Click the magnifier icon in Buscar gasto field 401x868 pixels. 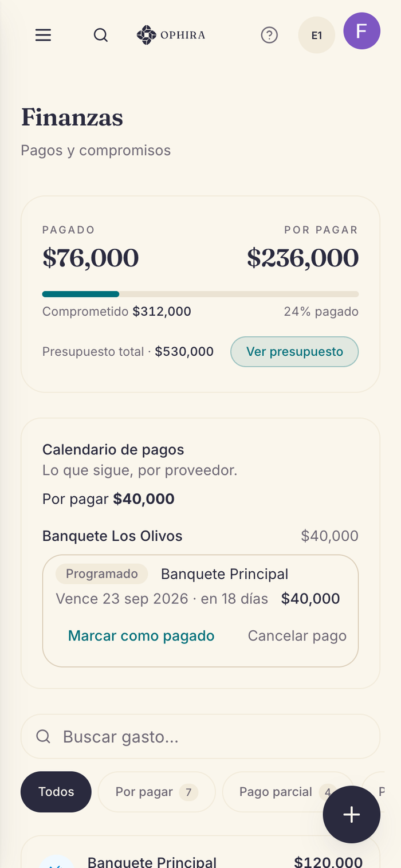tap(43, 736)
